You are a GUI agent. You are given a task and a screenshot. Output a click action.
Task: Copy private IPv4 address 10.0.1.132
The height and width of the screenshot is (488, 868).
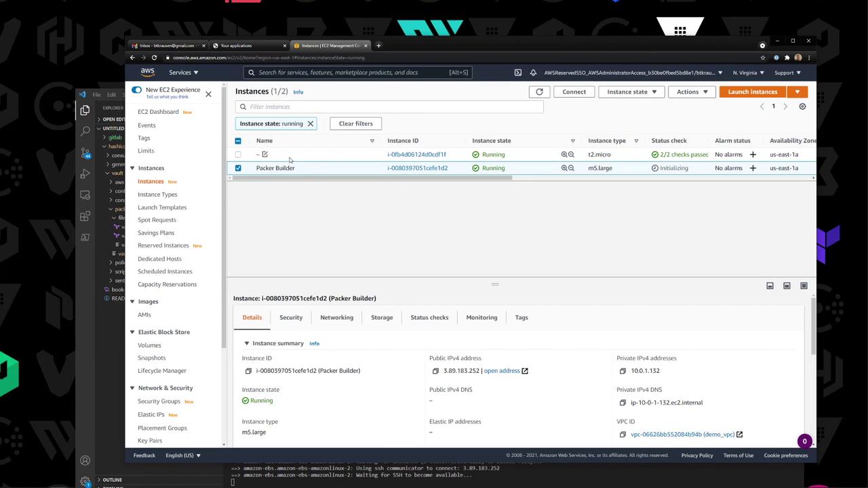623,371
